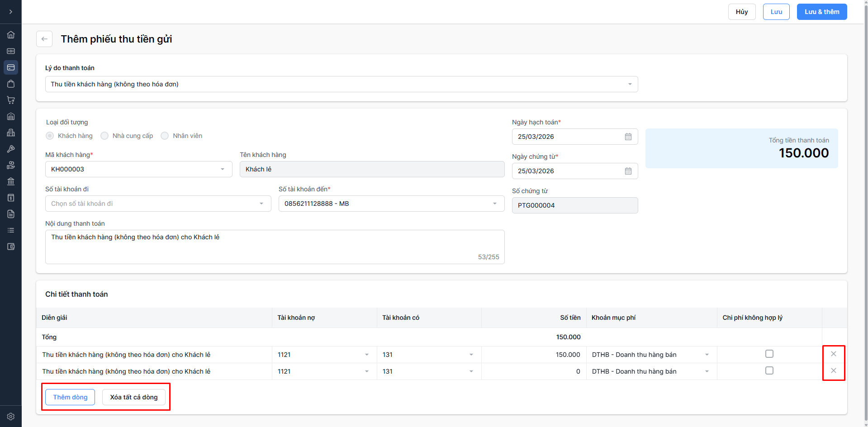868x427 pixels.
Task: Open calendar for Ngày hạch toán
Action: click(628, 137)
